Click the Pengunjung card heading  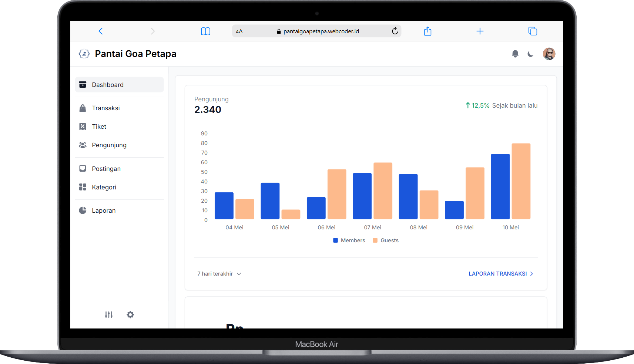211,99
